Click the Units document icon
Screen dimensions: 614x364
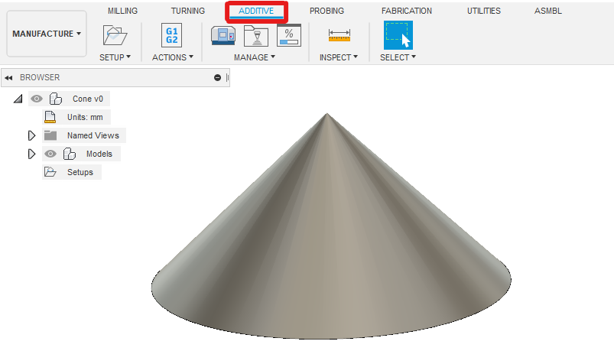pos(50,117)
